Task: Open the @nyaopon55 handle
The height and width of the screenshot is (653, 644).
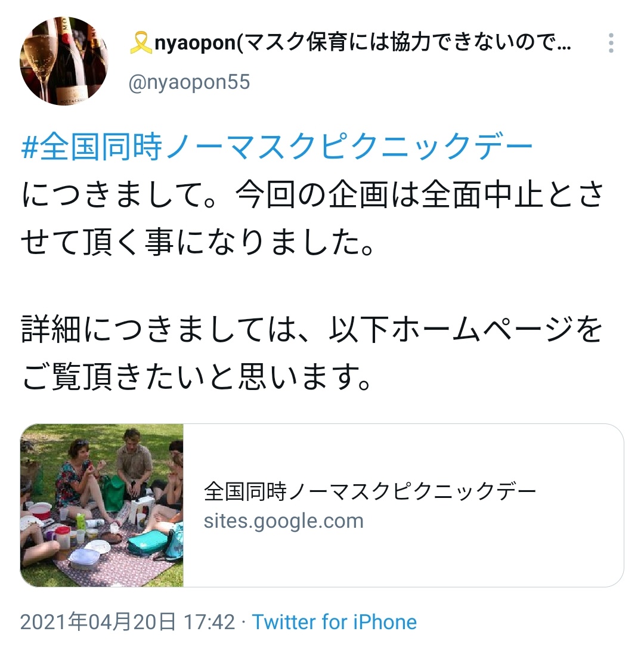Action: (x=189, y=82)
